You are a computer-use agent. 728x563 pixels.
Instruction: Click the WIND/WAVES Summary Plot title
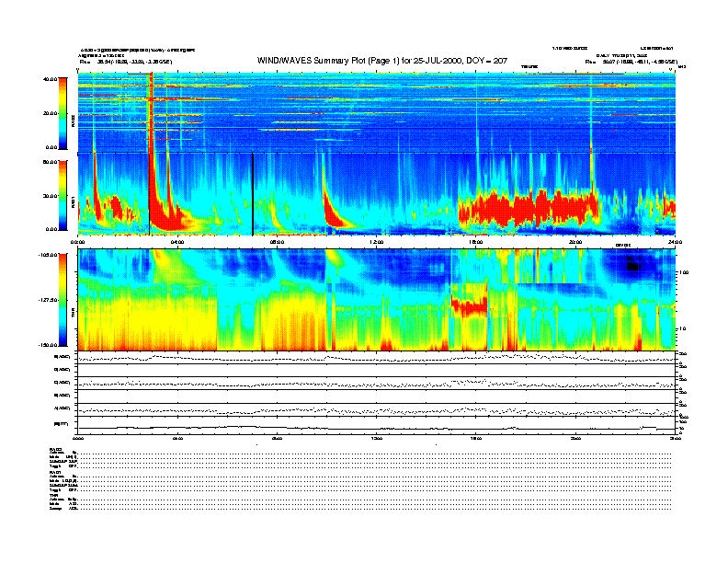tap(382, 61)
